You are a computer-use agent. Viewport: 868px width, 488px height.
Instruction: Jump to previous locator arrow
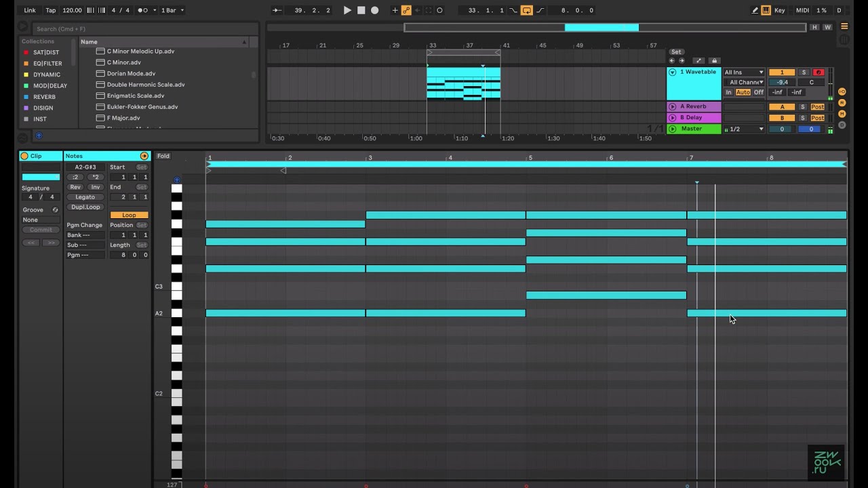coord(673,60)
